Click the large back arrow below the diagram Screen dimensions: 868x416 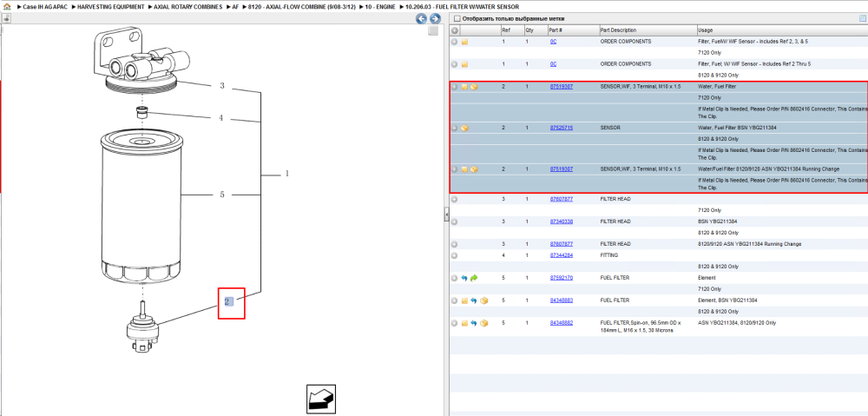(x=321, y=399)
